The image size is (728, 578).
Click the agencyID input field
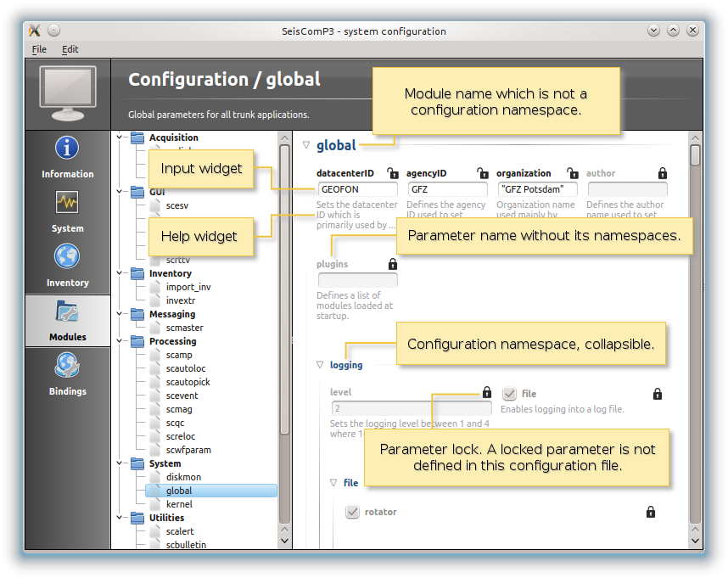coord(447,189)
